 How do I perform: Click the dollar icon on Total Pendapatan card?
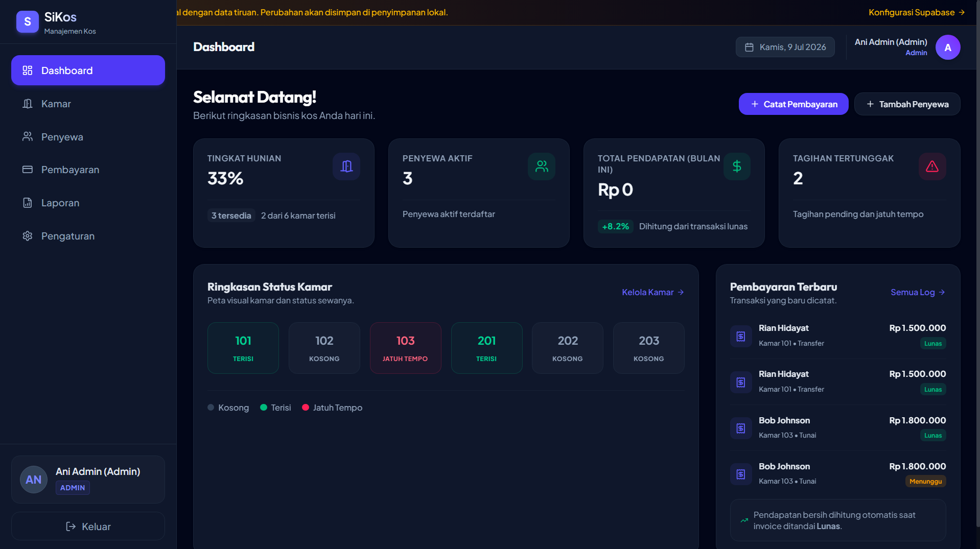point(737,166)
